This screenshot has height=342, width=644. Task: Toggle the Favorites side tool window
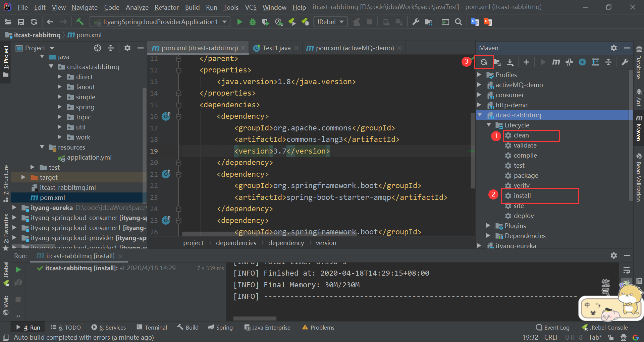coord(6,232)
